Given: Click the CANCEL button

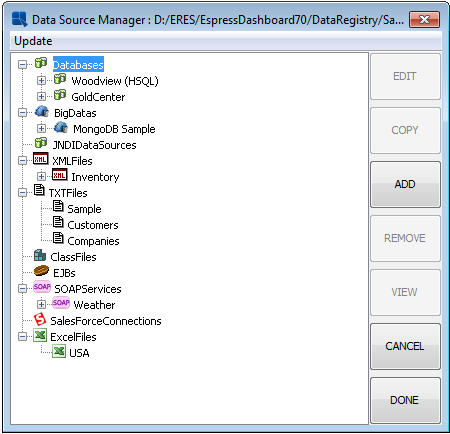Looking at the screenshot, I should point(405,346).
